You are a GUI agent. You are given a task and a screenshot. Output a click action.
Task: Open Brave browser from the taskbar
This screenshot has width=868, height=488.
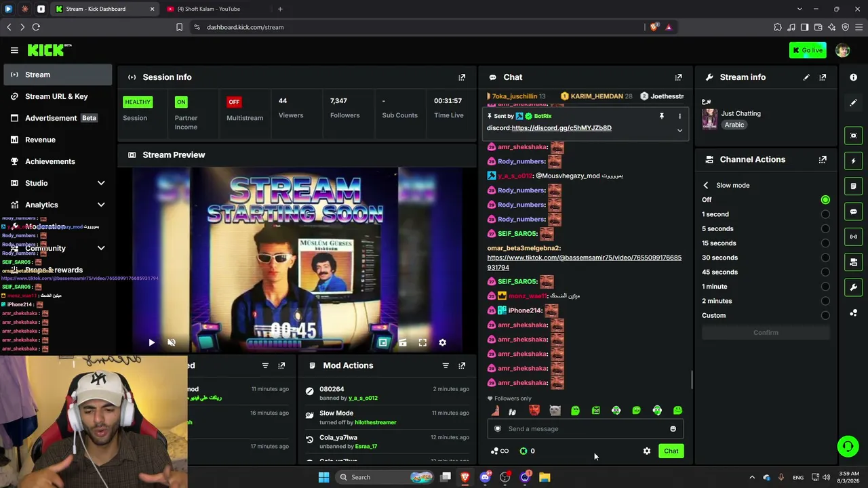click(465, 477)
